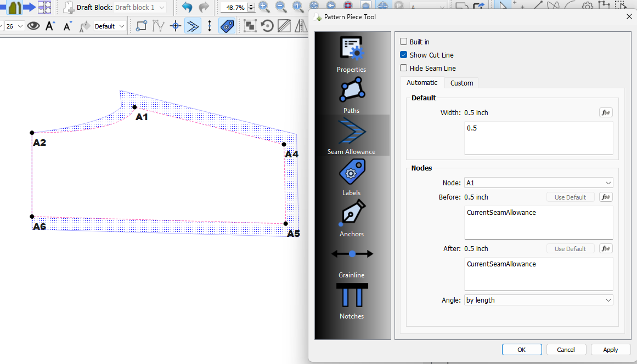Decrease label font size
Viewport: 637px width, 364px height.
pyautogui.click(x=67, y=26)
